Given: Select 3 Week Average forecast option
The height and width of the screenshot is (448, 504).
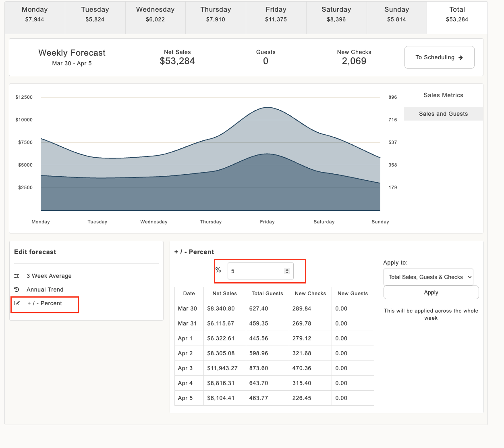Looking at the screenshot, I should (x=49, y=276).
